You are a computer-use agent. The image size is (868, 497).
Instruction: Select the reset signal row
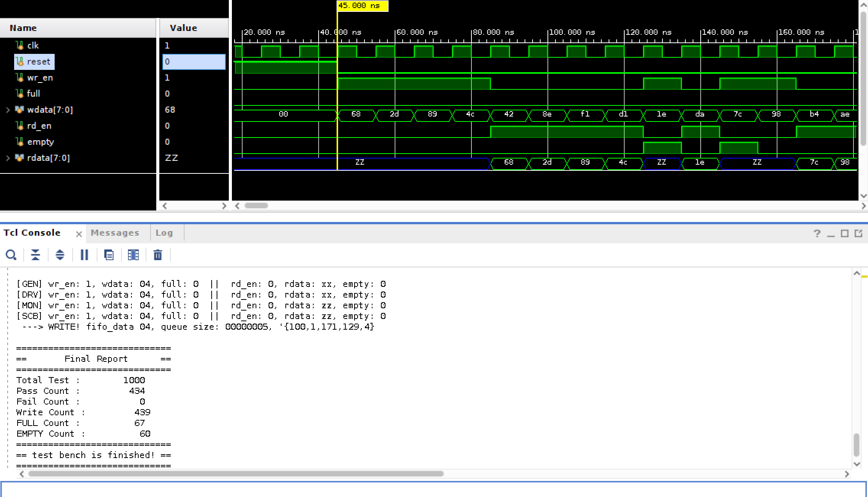38,62
